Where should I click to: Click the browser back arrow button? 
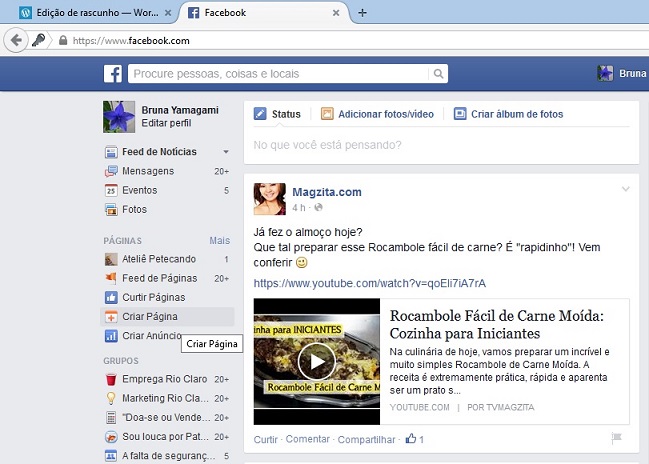coord(16,41)
